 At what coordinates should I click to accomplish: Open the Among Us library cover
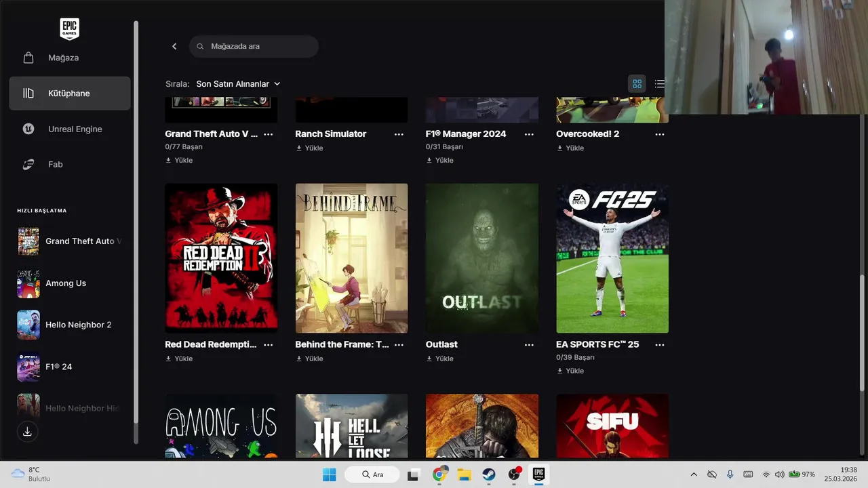coord(221,426)
